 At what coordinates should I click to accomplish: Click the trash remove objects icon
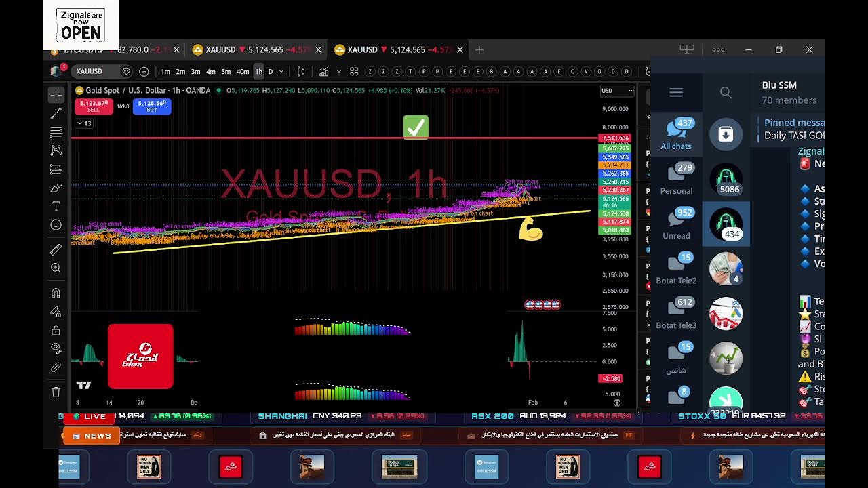click(56, 392)
